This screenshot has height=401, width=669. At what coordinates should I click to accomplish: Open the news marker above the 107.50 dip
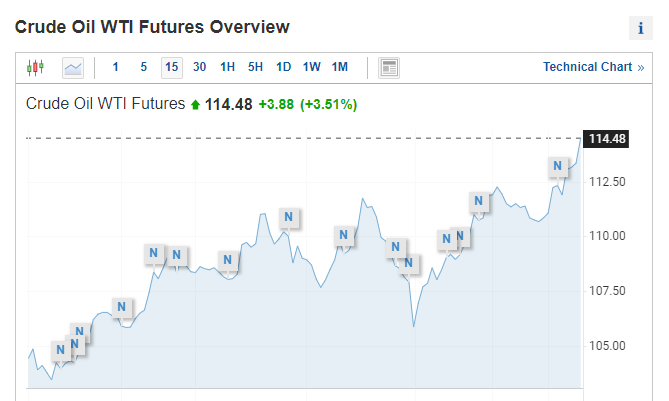(x=408, y=263)
